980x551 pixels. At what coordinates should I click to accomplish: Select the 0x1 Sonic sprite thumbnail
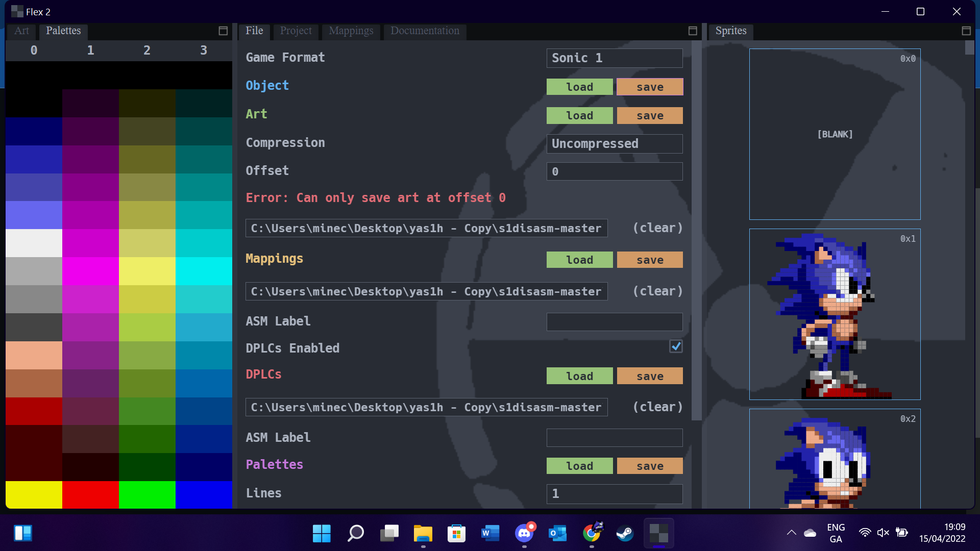(x=835, y=314)
